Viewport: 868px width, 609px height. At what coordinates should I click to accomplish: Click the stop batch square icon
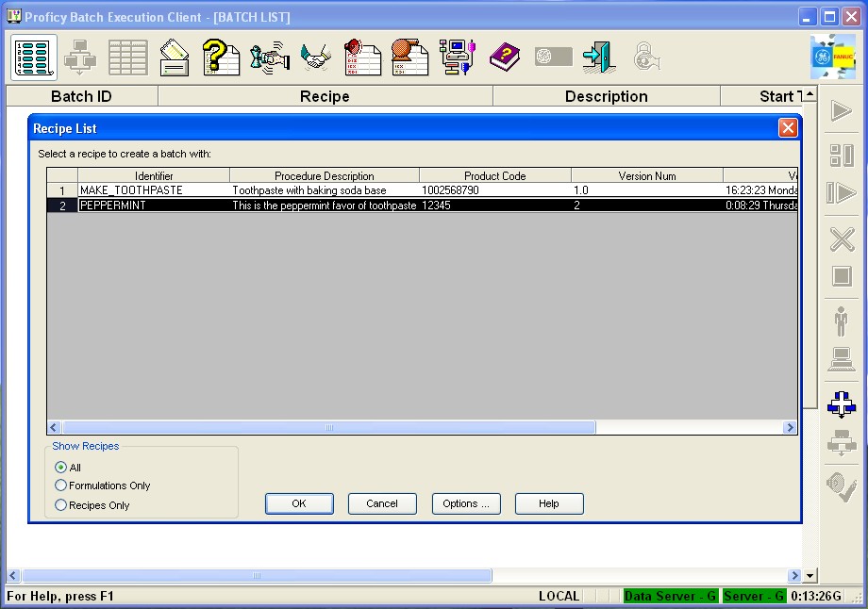(x=842, y=276)
